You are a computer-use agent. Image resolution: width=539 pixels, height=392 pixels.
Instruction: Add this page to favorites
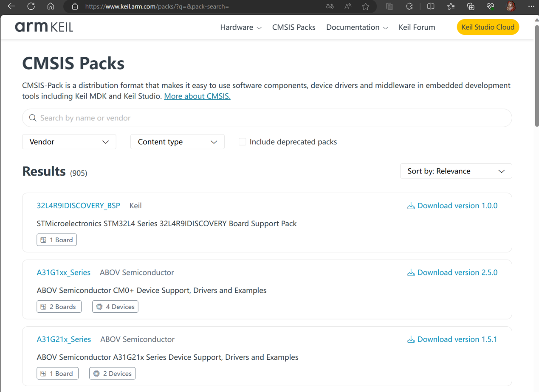[366, 6]
